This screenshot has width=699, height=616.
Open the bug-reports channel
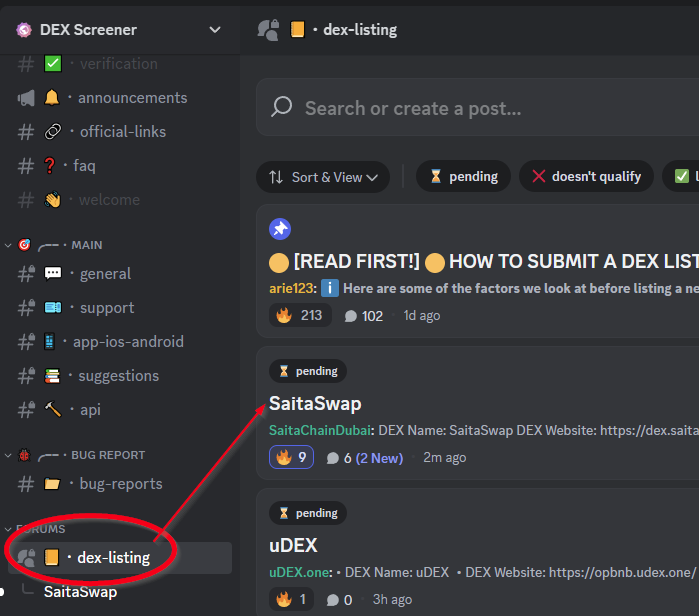[x=120, y=484]
